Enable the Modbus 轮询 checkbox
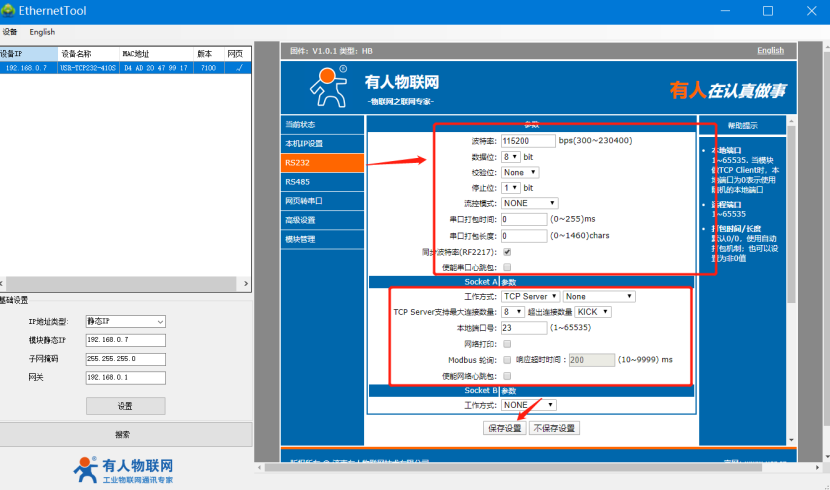Image resolution: width=830 pixels, height=490 pixels. pyautogui.click(x=507, y=359)
